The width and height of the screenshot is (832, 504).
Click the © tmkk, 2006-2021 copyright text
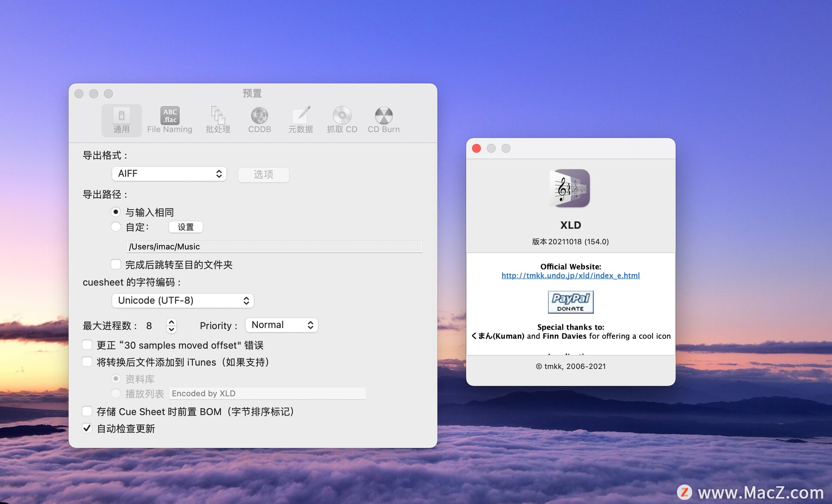tap(570, 367)
